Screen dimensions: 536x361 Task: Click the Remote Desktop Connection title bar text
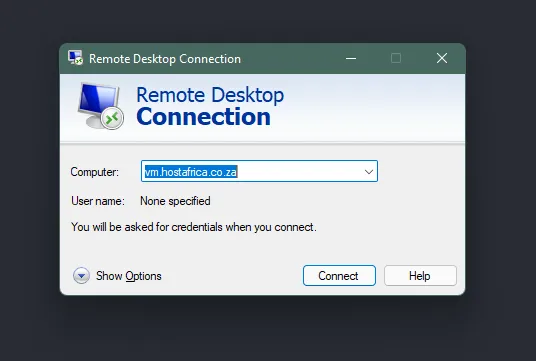click(165, 59)
